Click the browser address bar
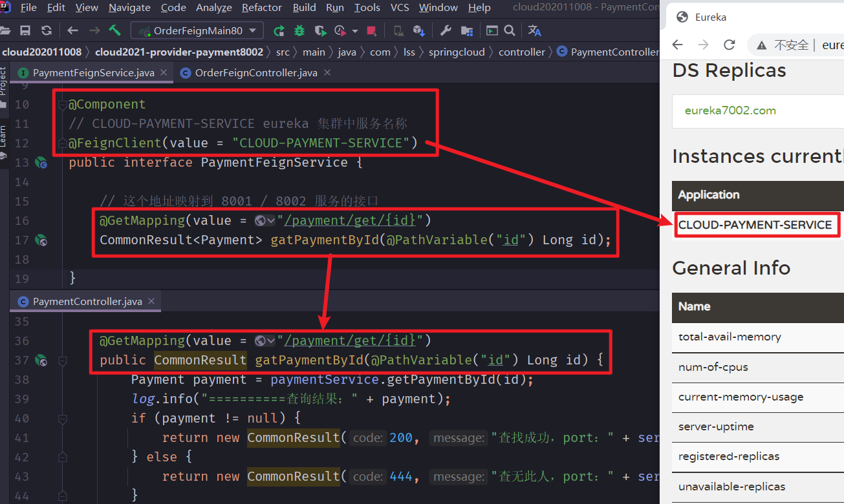This screenshot has width=844, height=504. [x=796, y=45]
